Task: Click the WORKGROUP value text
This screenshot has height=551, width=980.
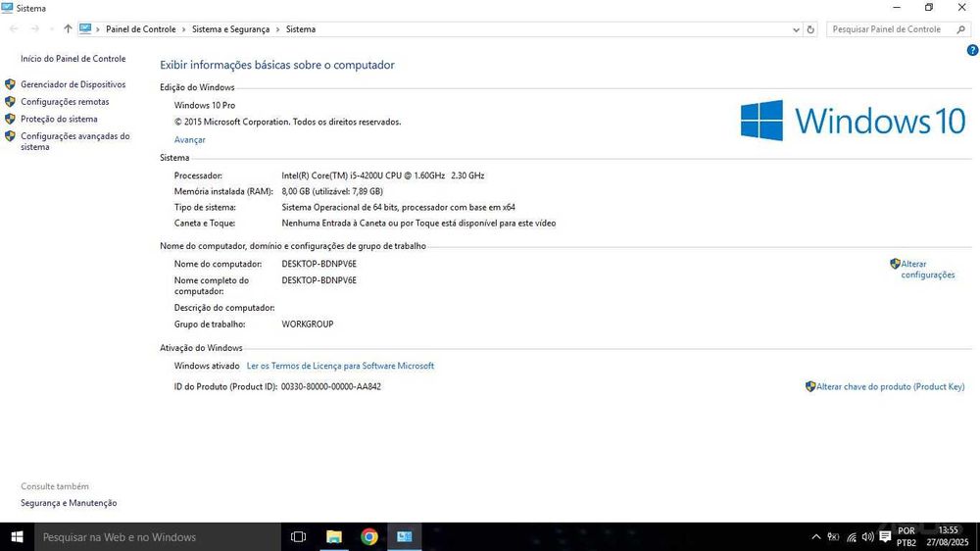Action: point(307,324)
